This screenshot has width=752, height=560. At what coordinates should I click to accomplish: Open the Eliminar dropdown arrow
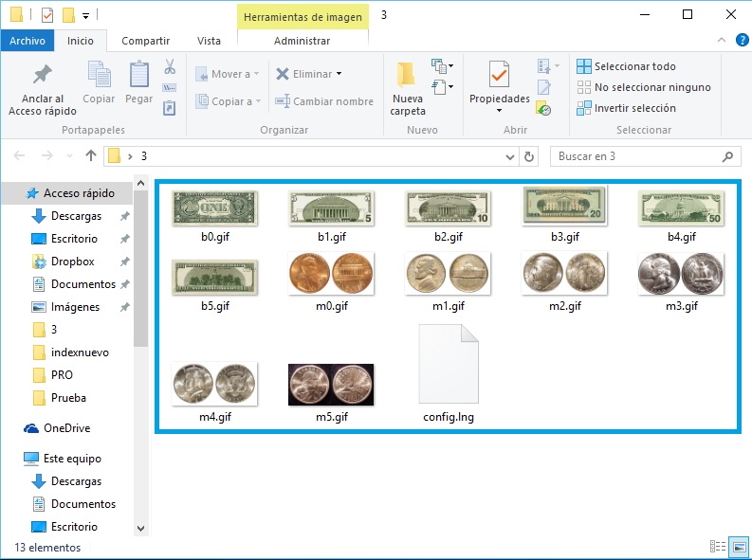coord(339,74)
